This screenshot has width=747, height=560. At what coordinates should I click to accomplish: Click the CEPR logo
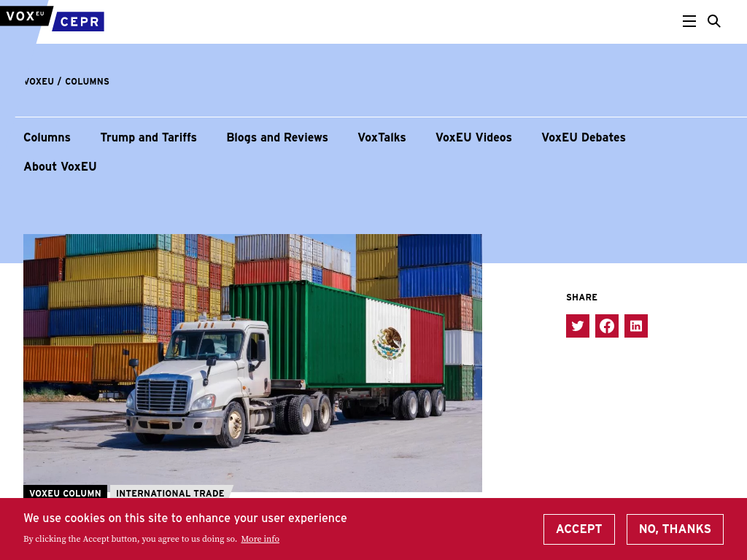(79, 21)
